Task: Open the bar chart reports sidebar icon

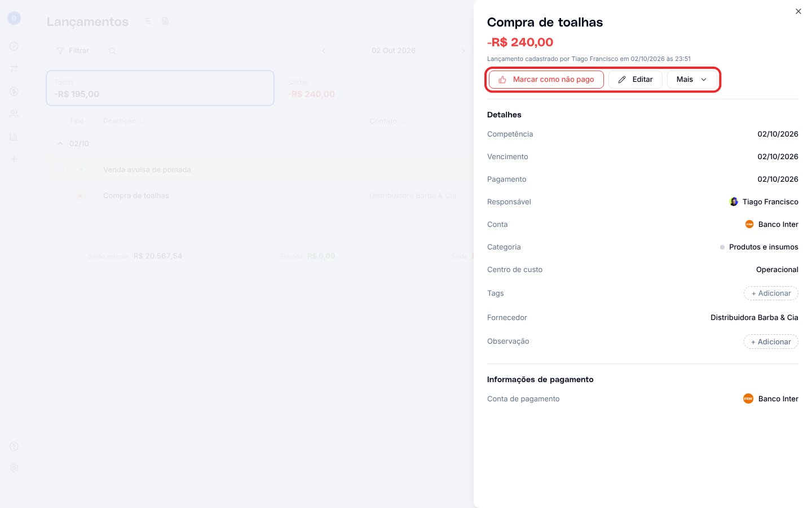Action: click(14, 137)
